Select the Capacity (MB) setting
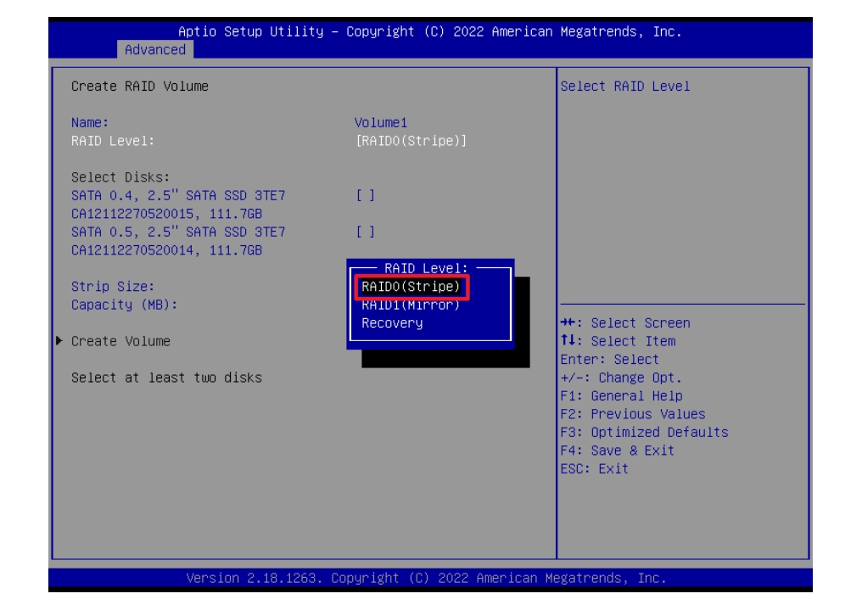 point(124,305)
